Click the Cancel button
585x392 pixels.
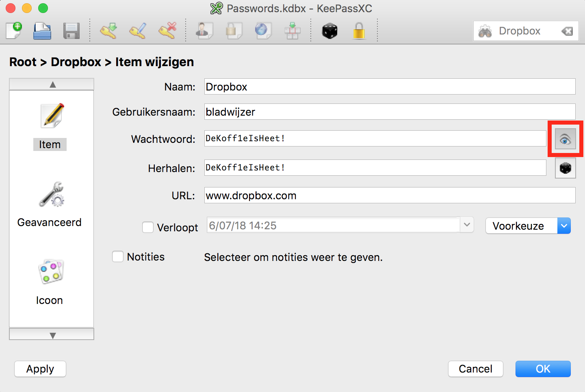(x=475, y=369)
